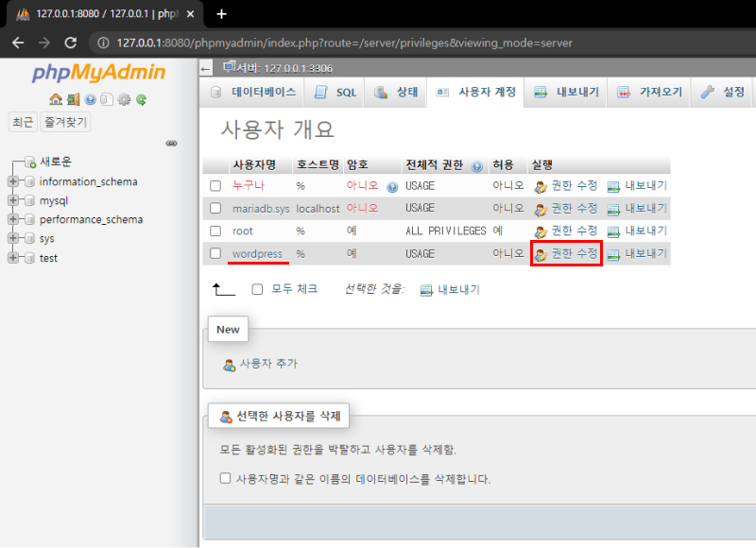Expand the mysql database node
Viewport: 756px width, 548px height.
click(13, 200)
